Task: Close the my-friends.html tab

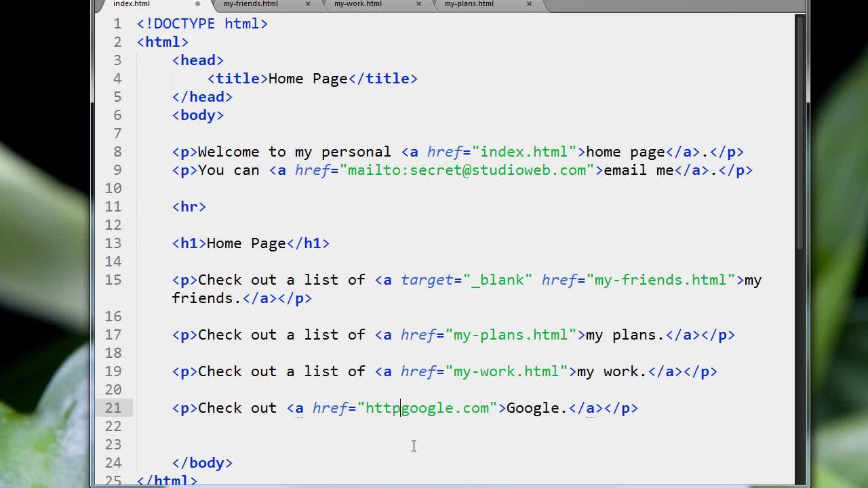Action: (x=308, y=4)
